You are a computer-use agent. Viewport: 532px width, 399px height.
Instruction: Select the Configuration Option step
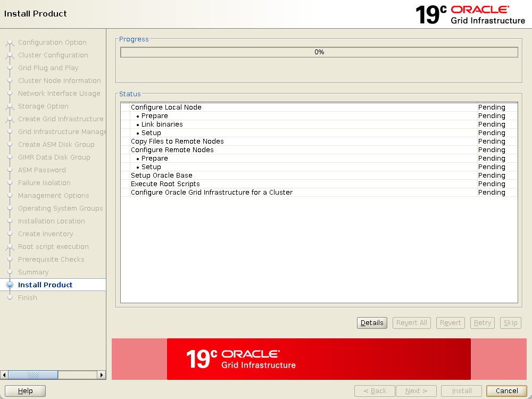[52, 43]
